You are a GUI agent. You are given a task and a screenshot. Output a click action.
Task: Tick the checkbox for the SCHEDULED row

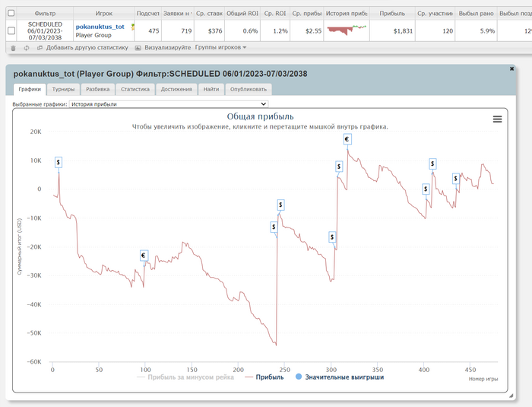pos(11,30)
